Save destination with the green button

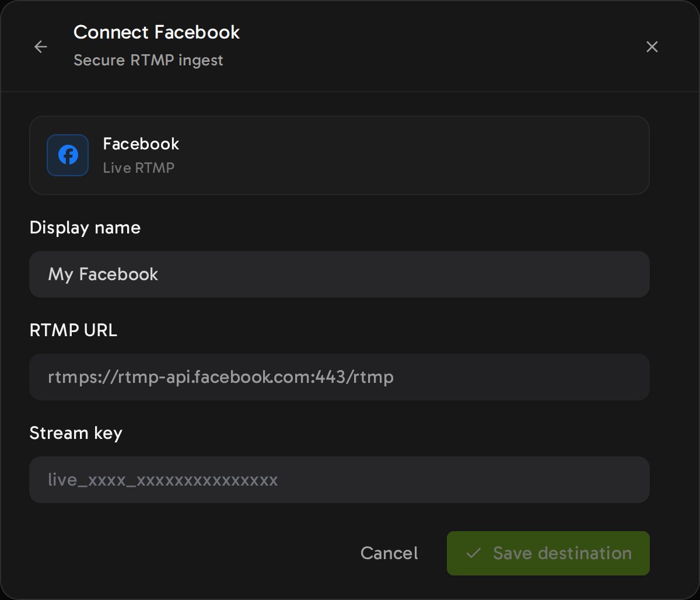click(548, 553)
